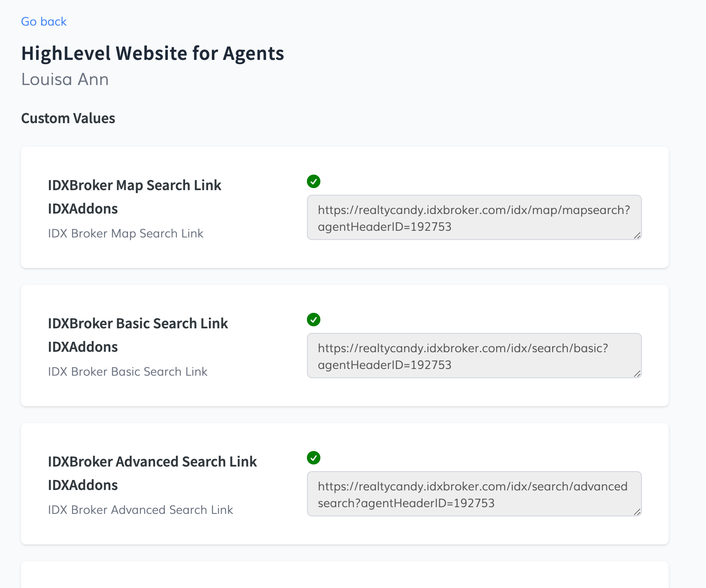Click the Go back link
The height and width of the screenshot is (588, 706).
[x=44, y=21]
